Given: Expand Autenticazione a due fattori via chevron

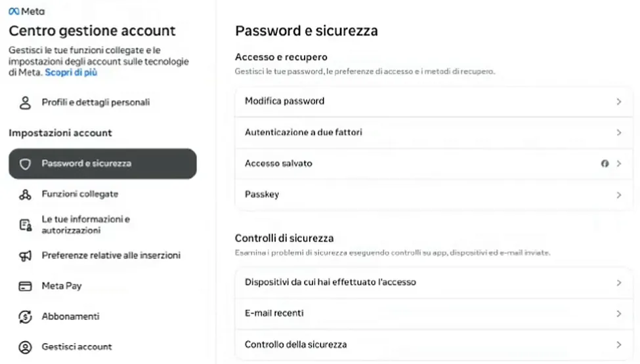Looking at the screenshot, I should tap(619, 132).
